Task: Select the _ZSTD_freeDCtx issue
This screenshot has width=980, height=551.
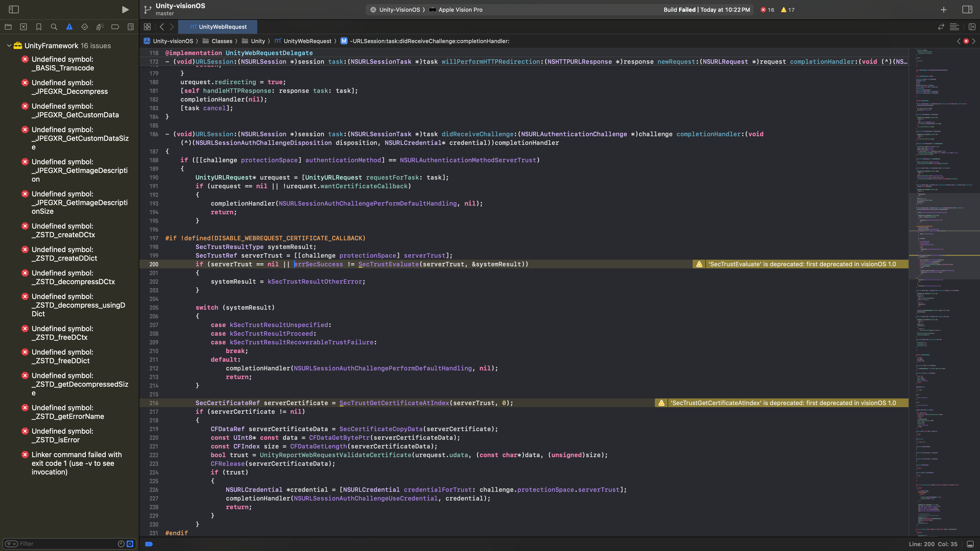Action: 70,333
